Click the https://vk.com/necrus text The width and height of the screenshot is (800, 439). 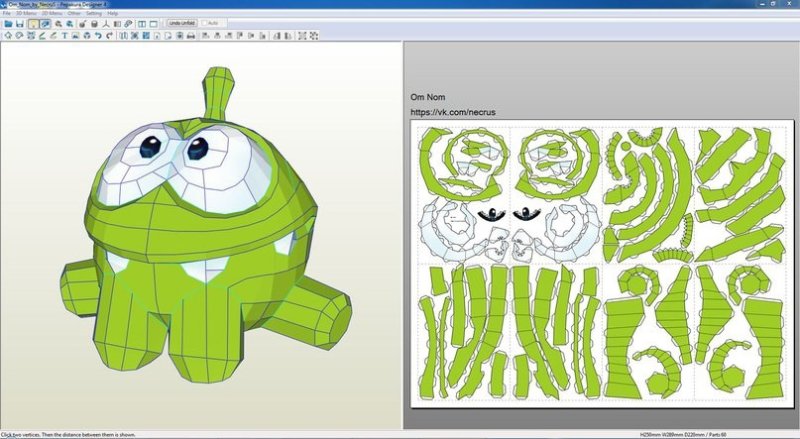[453, 112]
